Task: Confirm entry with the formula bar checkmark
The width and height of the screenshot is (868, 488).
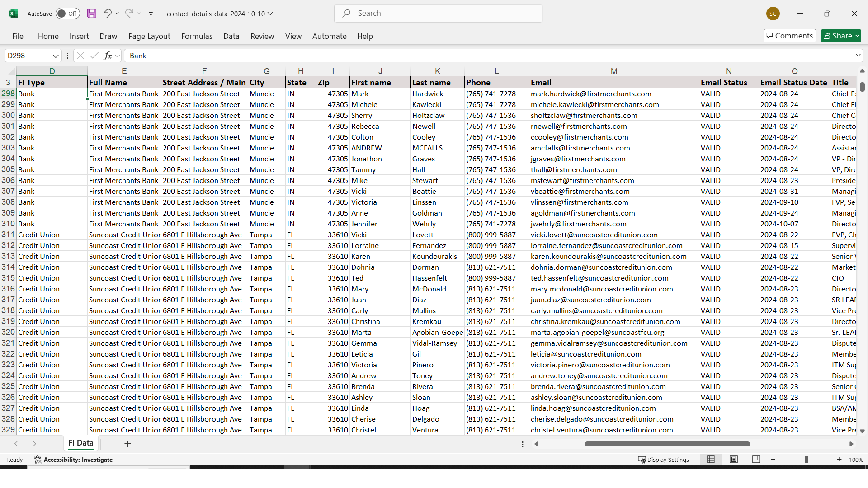Action: (x=94, y=56)
